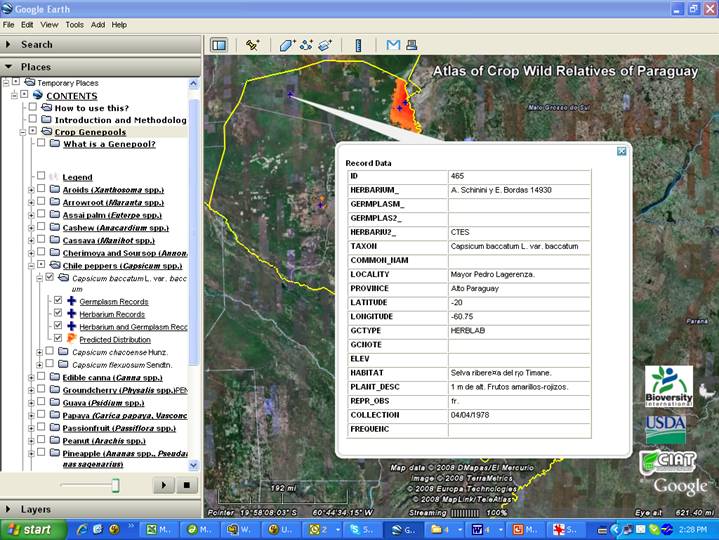
Task: Collapse the Chile peppers (Capsicum spp.) folder
Action: 31,266
